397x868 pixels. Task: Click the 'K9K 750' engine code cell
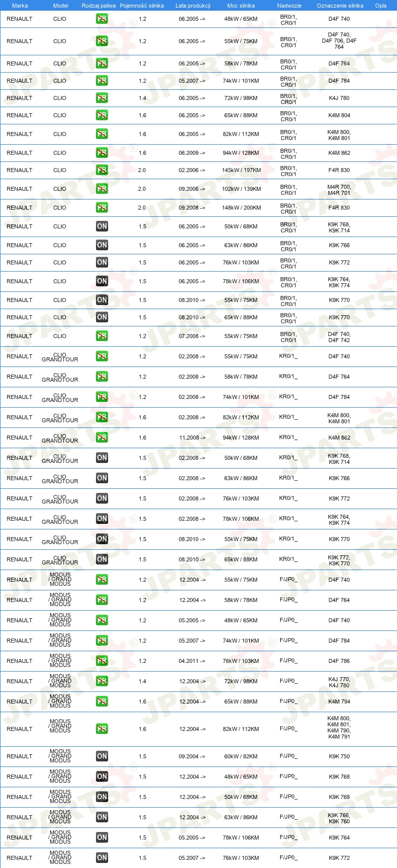(339, 756)
